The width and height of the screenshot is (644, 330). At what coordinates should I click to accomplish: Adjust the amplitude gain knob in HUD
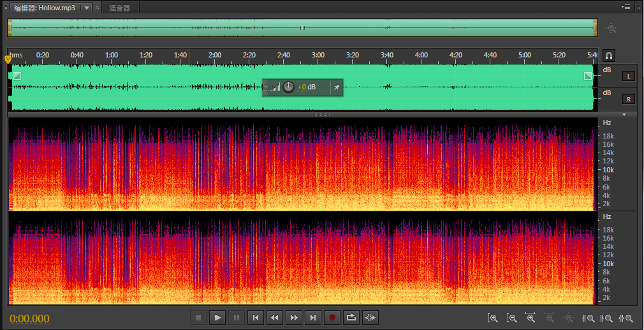[288, 87]
